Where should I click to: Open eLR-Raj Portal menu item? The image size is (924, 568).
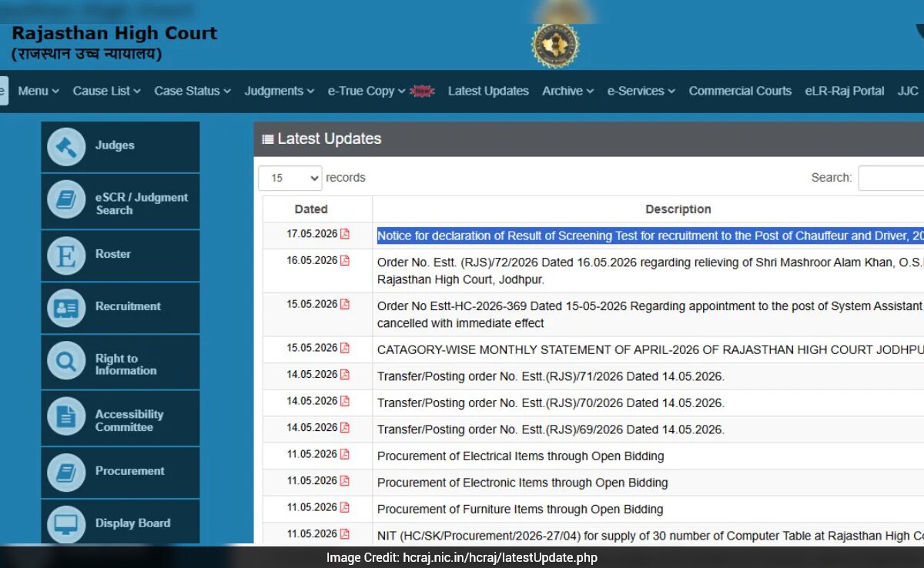(x=845, y=91)
